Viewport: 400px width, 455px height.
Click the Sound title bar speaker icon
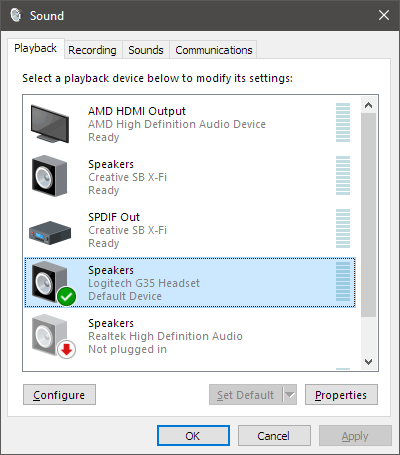pyautogui.click(x=16, y=15)
